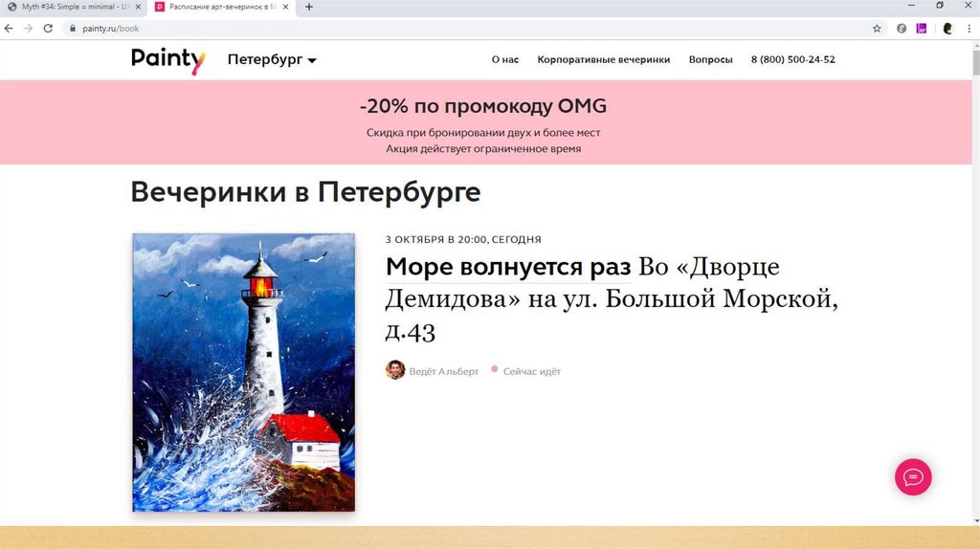Click the lighthouse painting thumbnail

tap(244, 373)
